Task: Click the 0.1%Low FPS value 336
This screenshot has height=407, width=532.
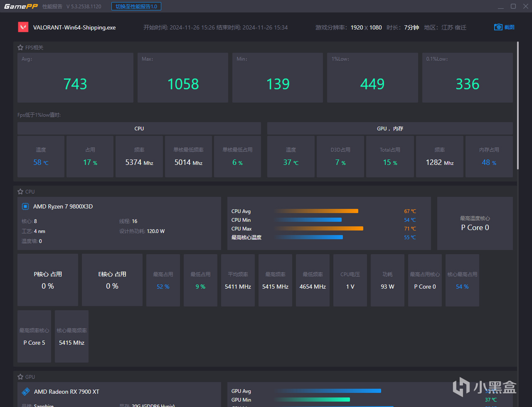Action: click(x=468, y=84)
